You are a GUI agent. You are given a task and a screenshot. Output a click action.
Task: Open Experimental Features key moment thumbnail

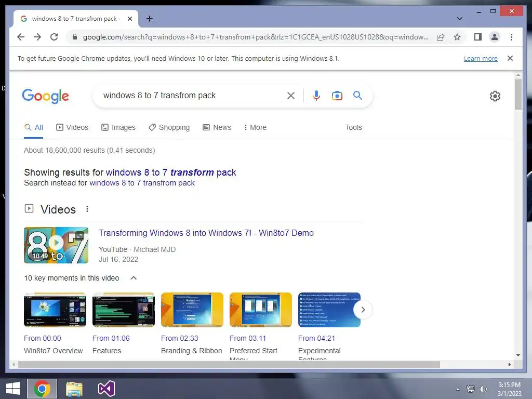329,310
